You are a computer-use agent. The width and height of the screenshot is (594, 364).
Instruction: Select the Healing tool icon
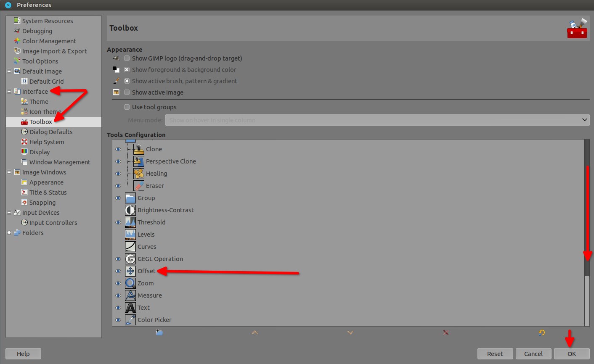(x=139, y=174)
